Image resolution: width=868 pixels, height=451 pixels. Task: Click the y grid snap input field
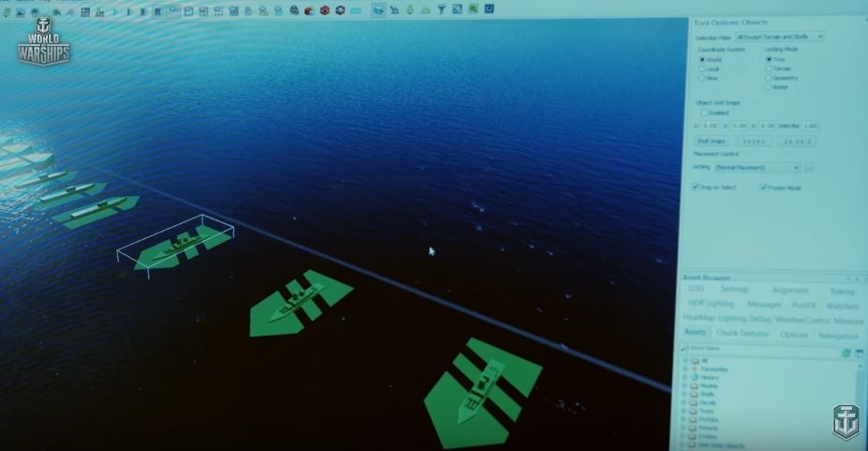tap(739, 126)
